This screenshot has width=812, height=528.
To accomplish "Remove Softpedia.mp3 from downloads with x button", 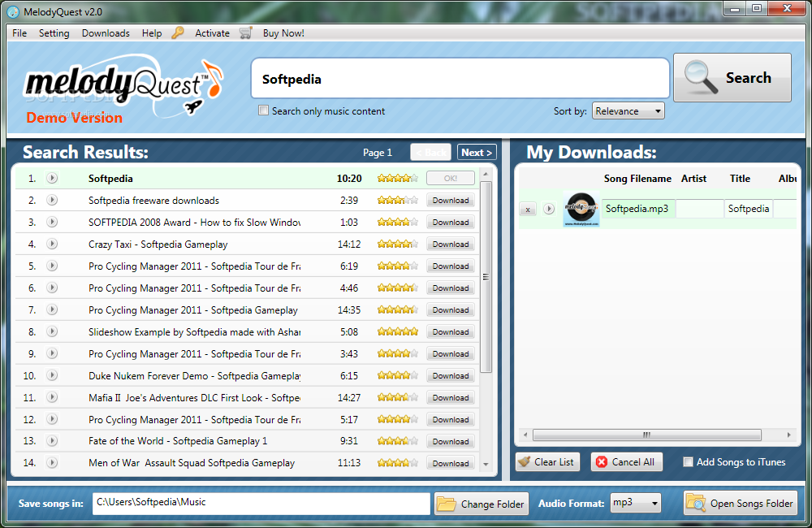I will tap(528, 210).
